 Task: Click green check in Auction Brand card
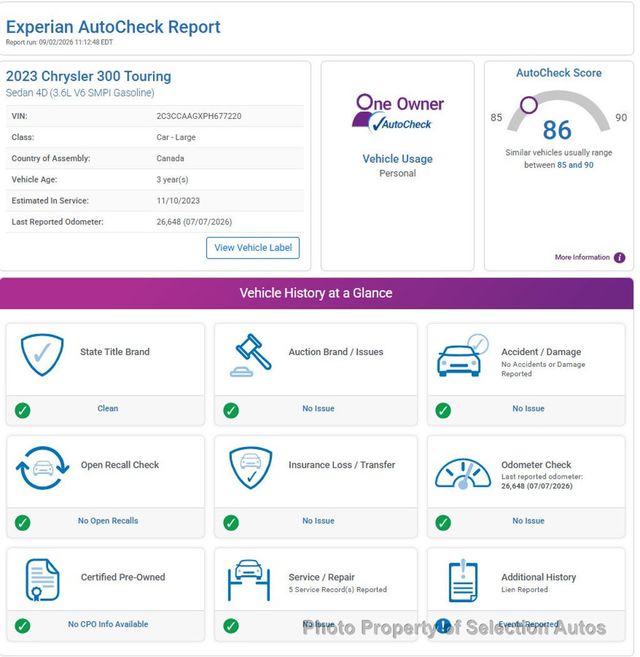[231, 410]
